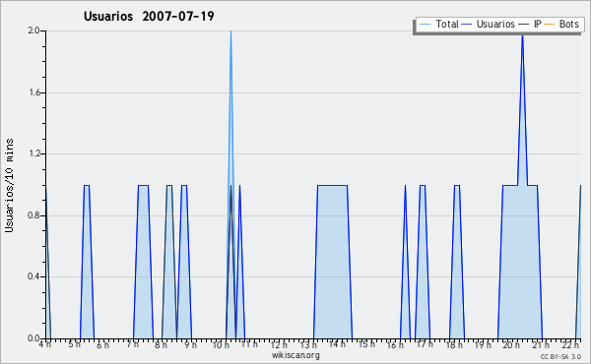Click the chart title 'Usuarios 2007-07-19'

149,16
